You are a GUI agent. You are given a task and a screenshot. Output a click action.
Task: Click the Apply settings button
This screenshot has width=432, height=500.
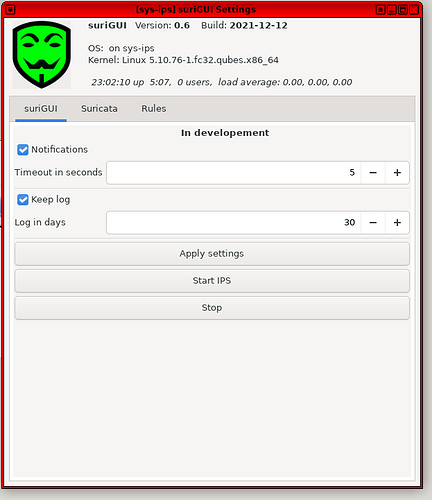212,254
